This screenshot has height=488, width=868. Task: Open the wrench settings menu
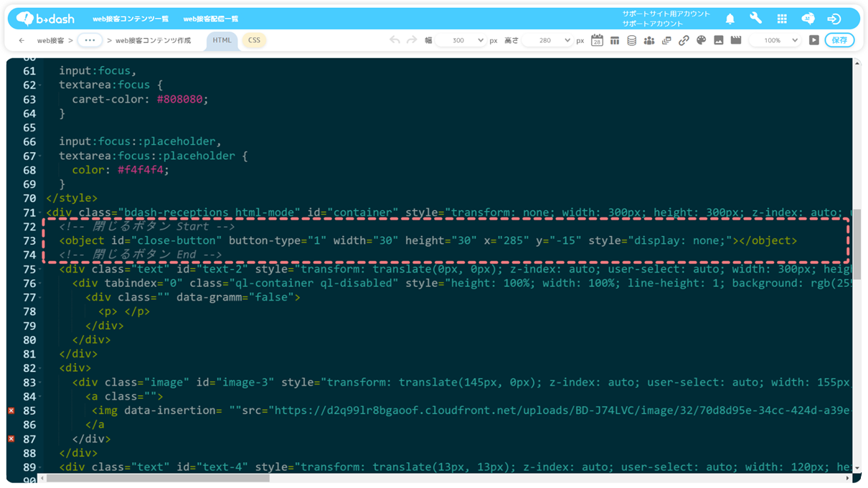point(756,19)
